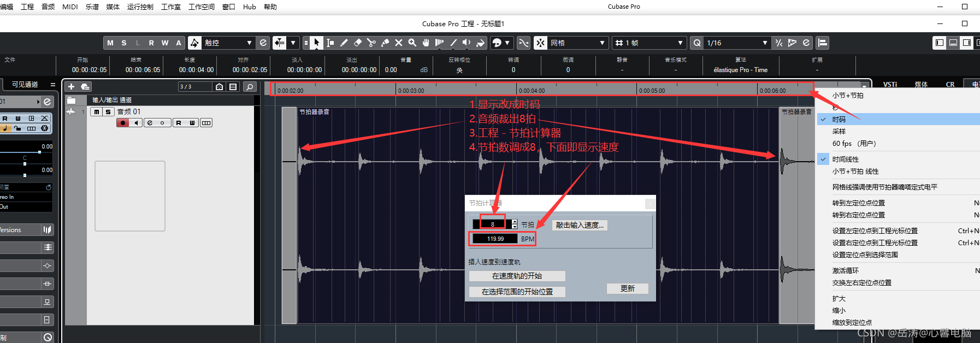Image resolution: width=980 pixels, height=343 pixels.
Task: Open the snap type dropdown
Action: click(578, 43)
